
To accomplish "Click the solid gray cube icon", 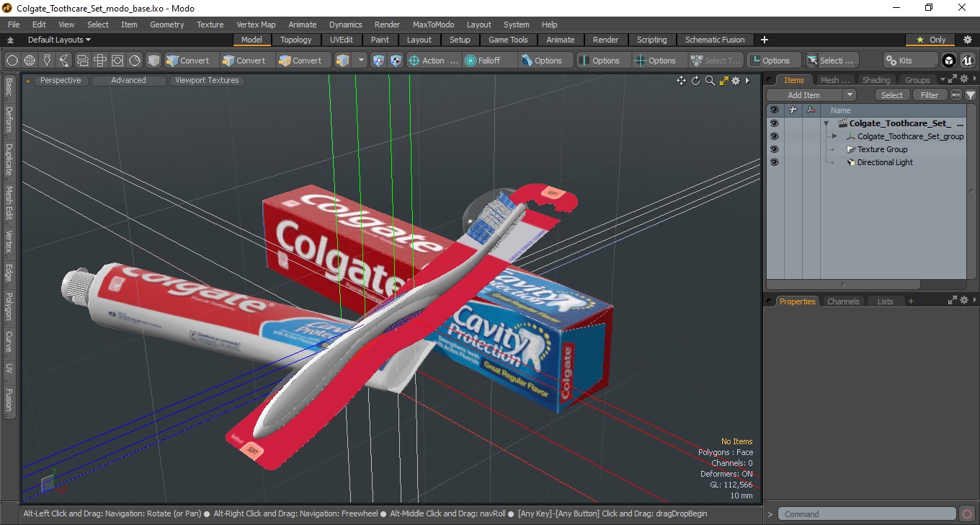I will tap(153, 61).
